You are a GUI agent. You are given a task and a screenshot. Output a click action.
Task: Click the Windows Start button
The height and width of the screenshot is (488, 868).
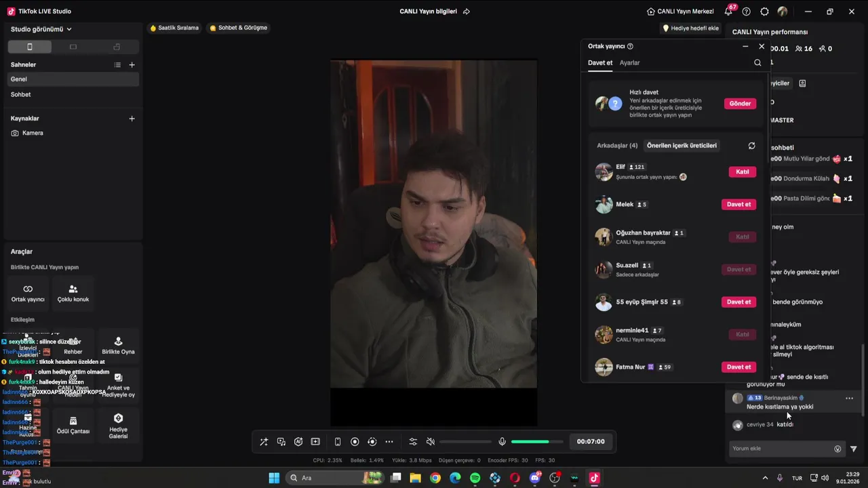[x=274, y=478]
